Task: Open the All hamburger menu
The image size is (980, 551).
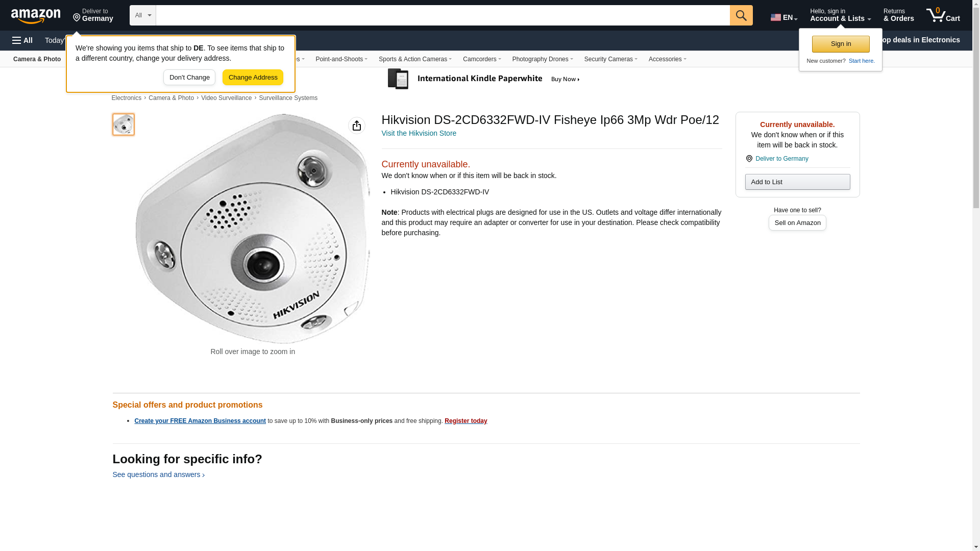Action: (x=22, y=40)
